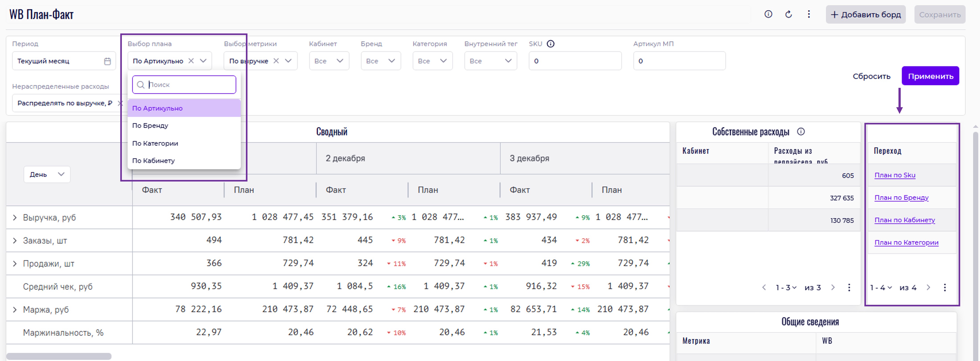
Task: Go to next page in Собственные расходы
Action: [x=833, y=287]
